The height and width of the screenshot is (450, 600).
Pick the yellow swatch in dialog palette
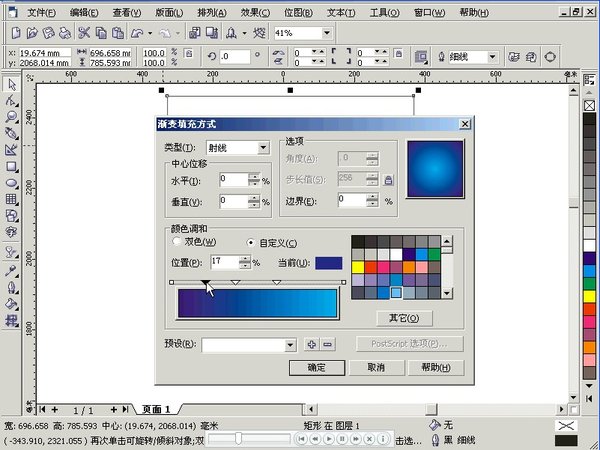tap(358, 267)
